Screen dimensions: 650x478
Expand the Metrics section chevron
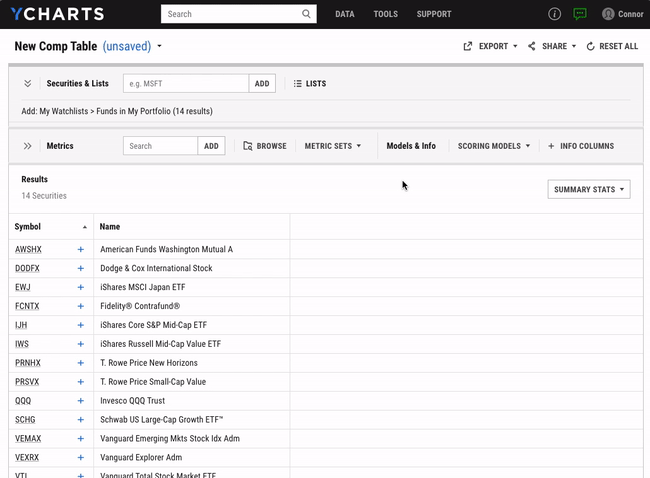click(27, 146)
